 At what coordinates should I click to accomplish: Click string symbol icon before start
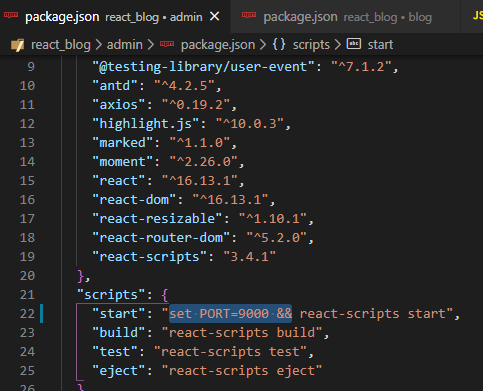click(x=354, y=44)
